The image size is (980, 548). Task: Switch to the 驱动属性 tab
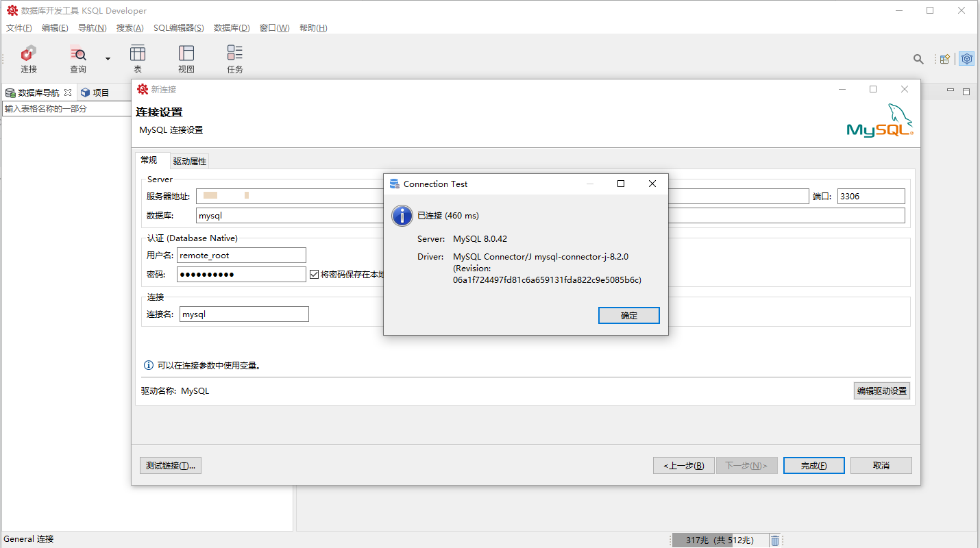tap(189, 162)
